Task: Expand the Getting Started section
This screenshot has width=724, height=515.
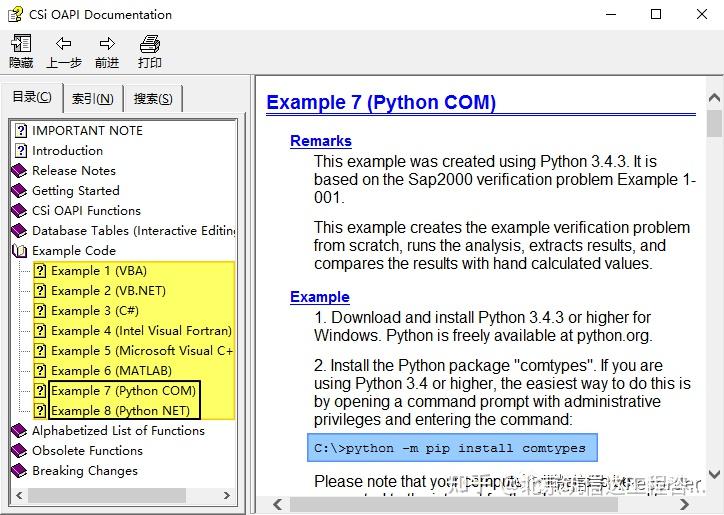Action: point(76,191)
